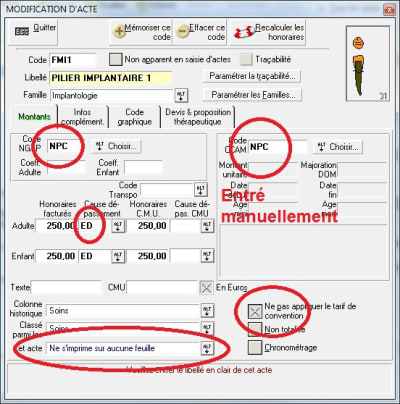The height and width of the screenshot is (404, 400).
Task: Open the Enfant Cause dép. CMU dropdown
Action: coord(207,256)
